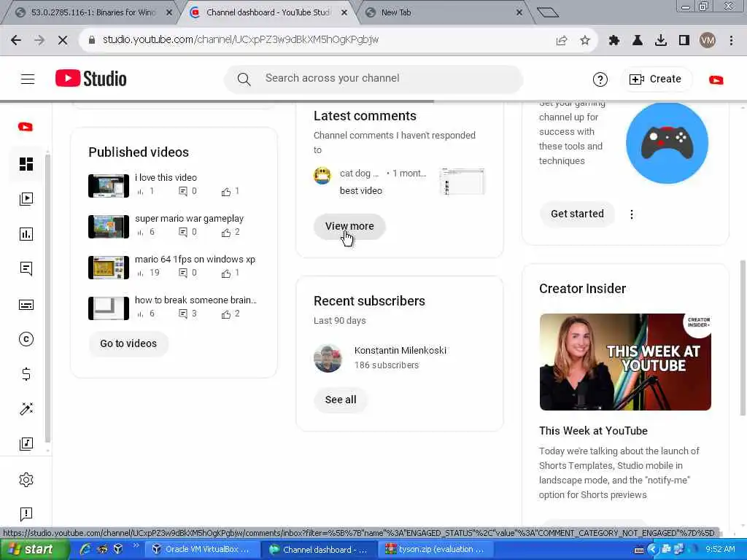Screen dimensions: 747x560
Task: Bookmark this page with star icon
Action: [x=585, y=41]
